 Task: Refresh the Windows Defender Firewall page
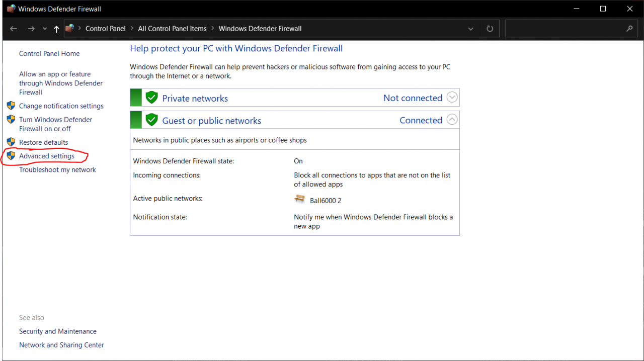click(490, 29)
